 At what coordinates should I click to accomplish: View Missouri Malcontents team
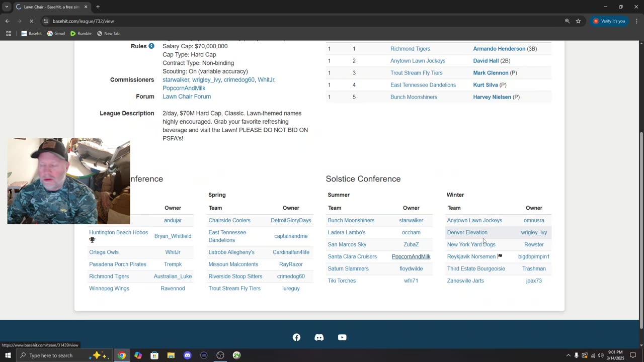coord(233,264)
